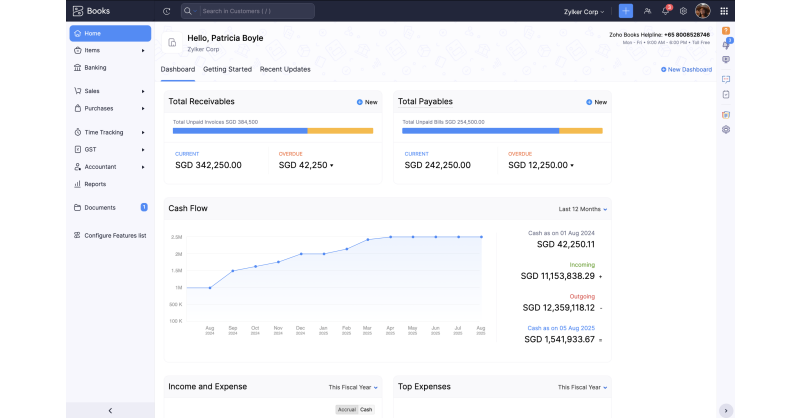Select Accrual basis for Income and Expense
This screenshot has height=418, width=800.
coord(347,409)
